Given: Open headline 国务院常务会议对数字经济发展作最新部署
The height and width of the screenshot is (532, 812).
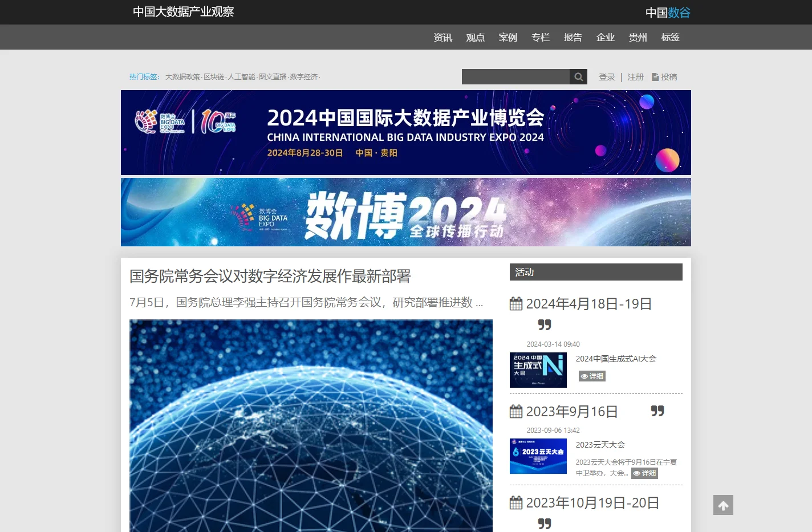Looking at the screenshot, I should tap(270, 277).
